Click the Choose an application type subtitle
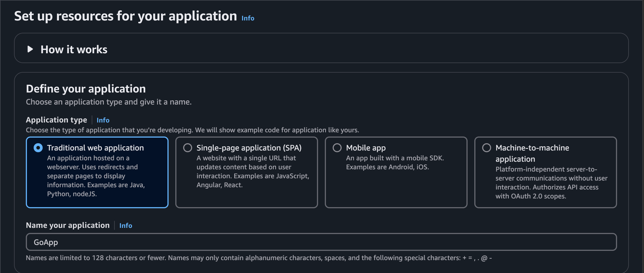 pos(109,102)
